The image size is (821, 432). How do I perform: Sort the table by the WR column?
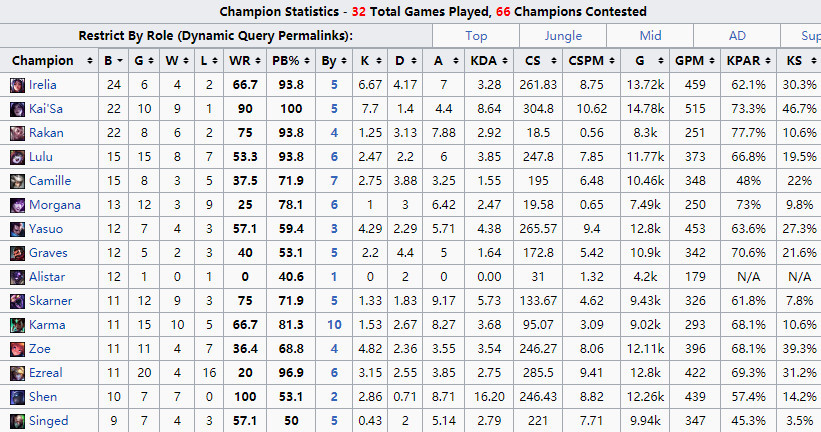click(239, 61)
